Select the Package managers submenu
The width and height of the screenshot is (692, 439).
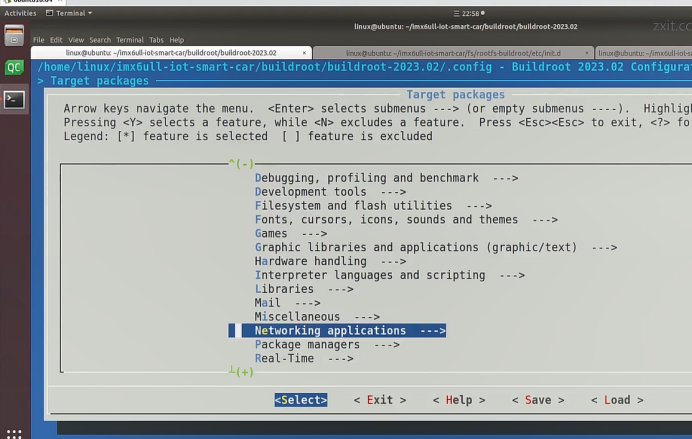click(327, 345)
